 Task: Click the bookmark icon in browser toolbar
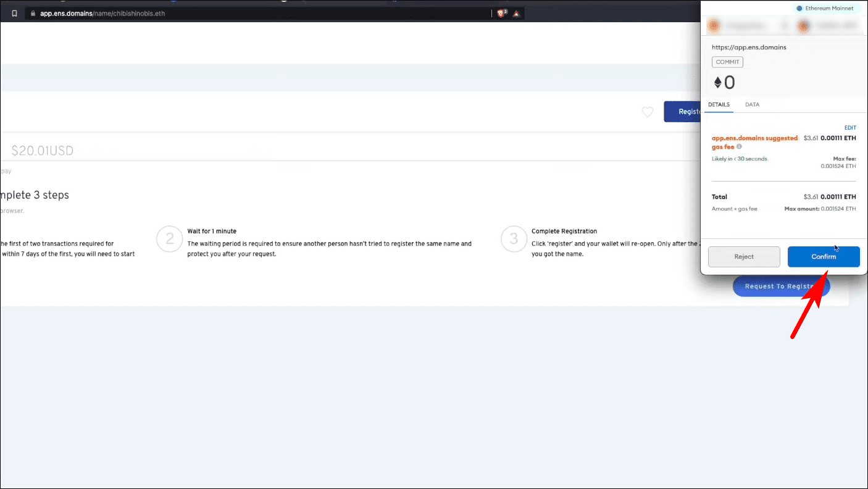[15, 13]
